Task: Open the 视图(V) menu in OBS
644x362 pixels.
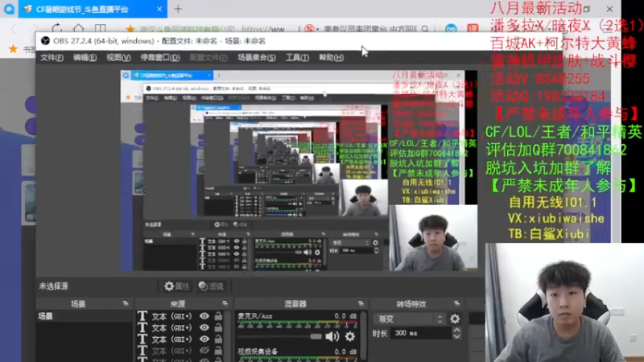Action: click(x=118, y=57)
